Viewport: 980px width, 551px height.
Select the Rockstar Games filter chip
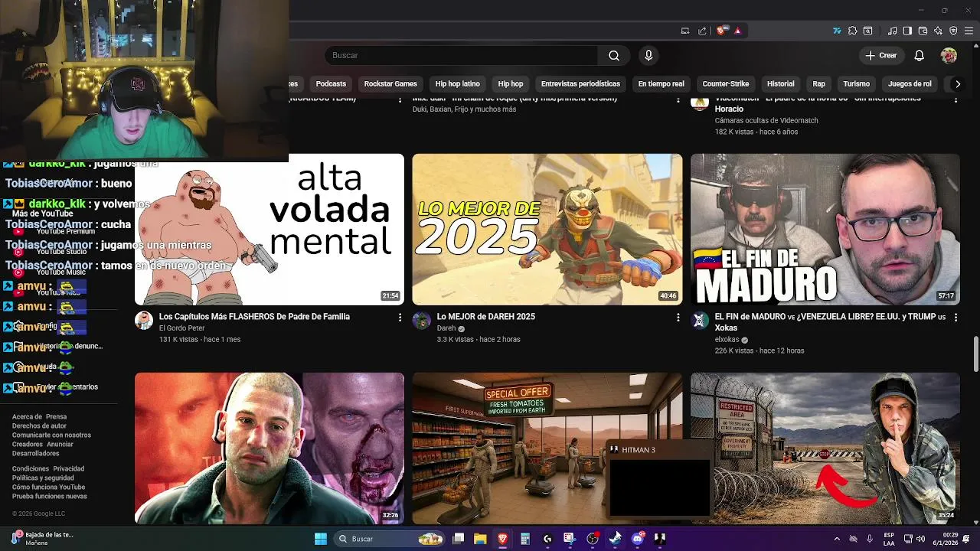pos(390,83)
